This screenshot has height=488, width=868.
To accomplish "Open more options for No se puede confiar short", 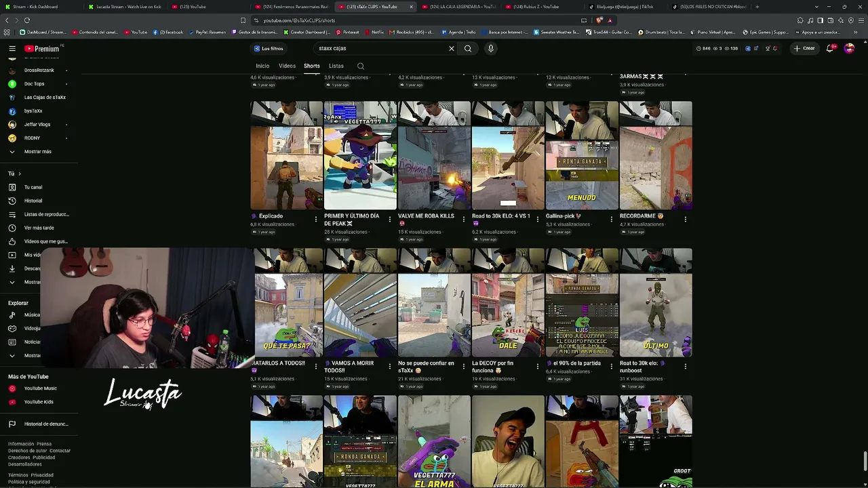I will (x=464, y=366).
